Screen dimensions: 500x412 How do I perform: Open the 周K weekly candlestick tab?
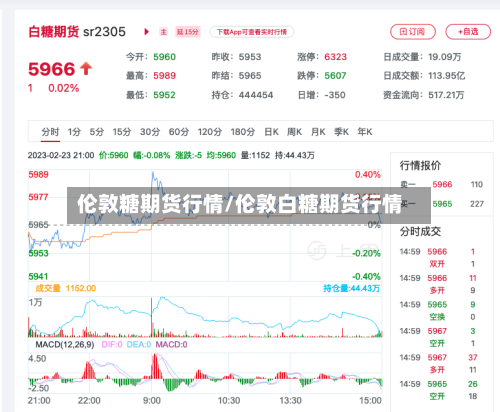(295, 132)
